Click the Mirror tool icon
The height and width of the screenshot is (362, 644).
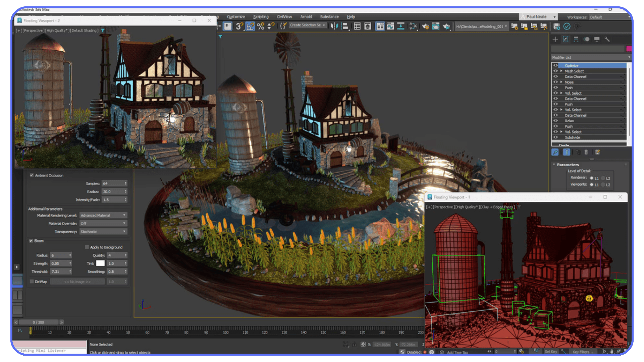click(334, 26)
